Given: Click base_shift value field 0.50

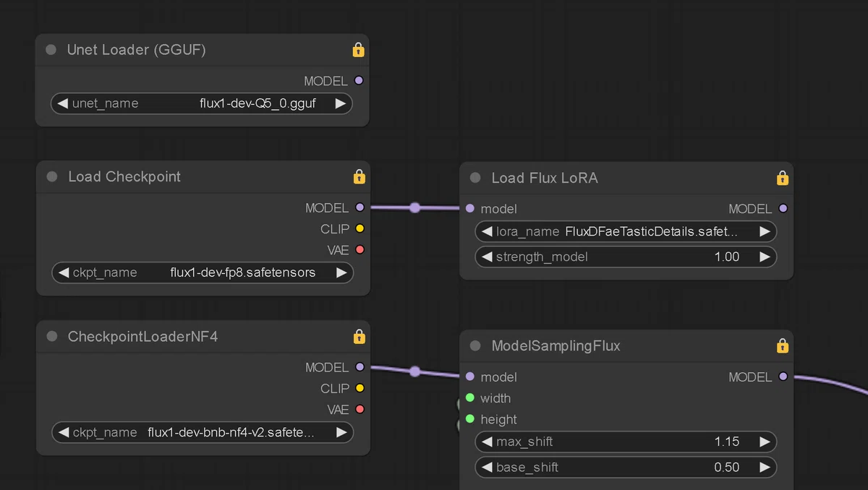Looking at the screenshot, I should (626, 467).
